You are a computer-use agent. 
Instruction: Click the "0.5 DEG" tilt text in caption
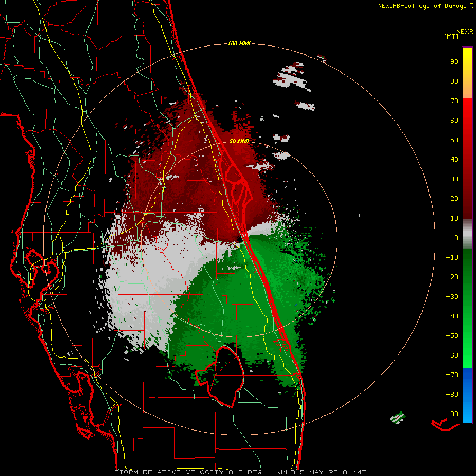pyautogui.click(x=246, y=472)
